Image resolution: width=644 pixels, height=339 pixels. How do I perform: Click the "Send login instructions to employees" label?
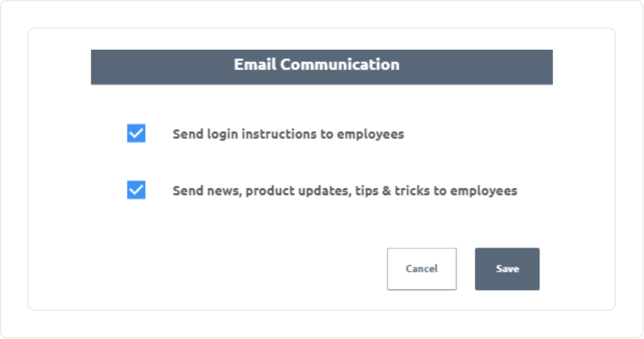pos(288,134)
